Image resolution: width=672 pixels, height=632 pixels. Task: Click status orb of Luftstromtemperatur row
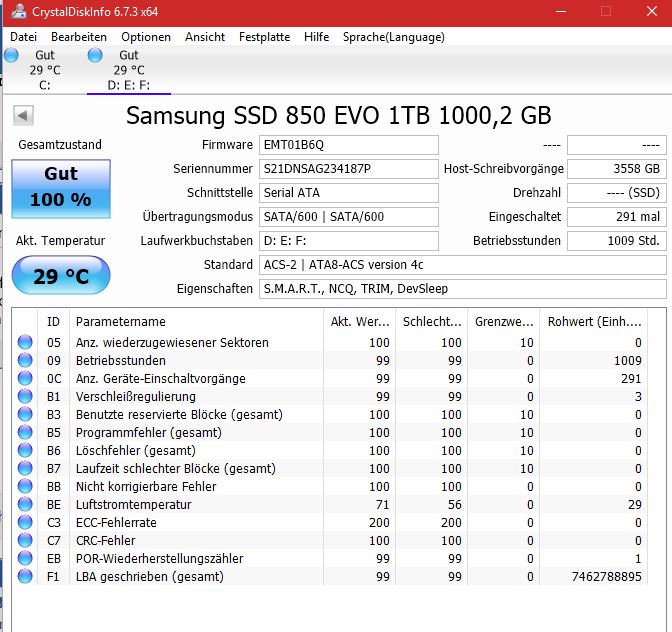tap(25, 504)
